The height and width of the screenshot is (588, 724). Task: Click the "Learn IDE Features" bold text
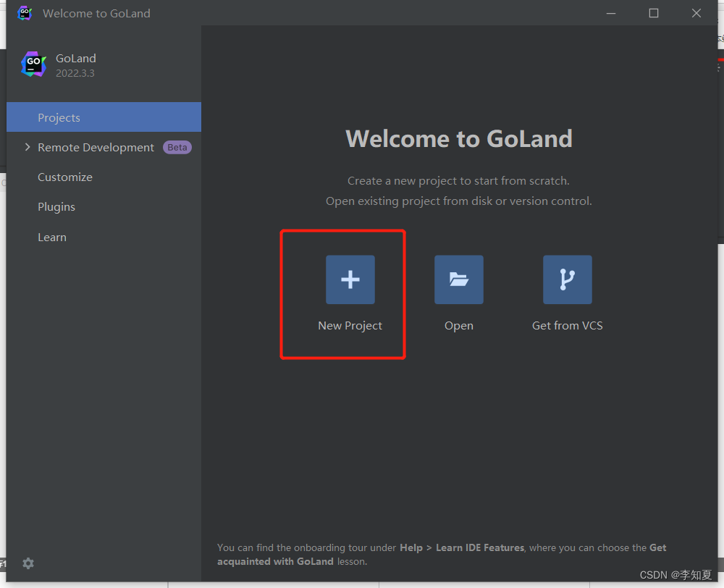[480, 547]
